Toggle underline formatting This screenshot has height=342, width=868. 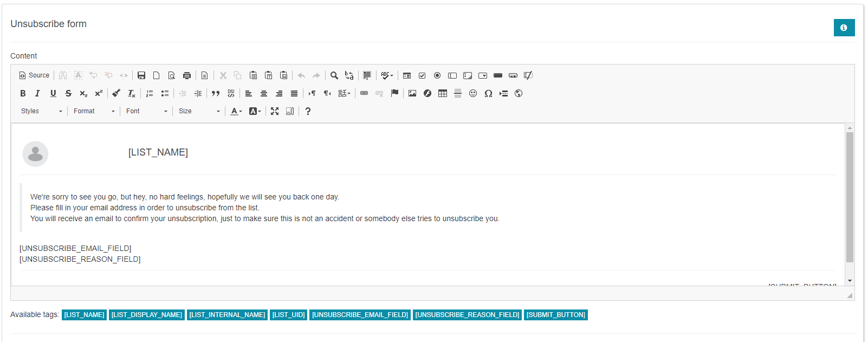pos(53,93)
